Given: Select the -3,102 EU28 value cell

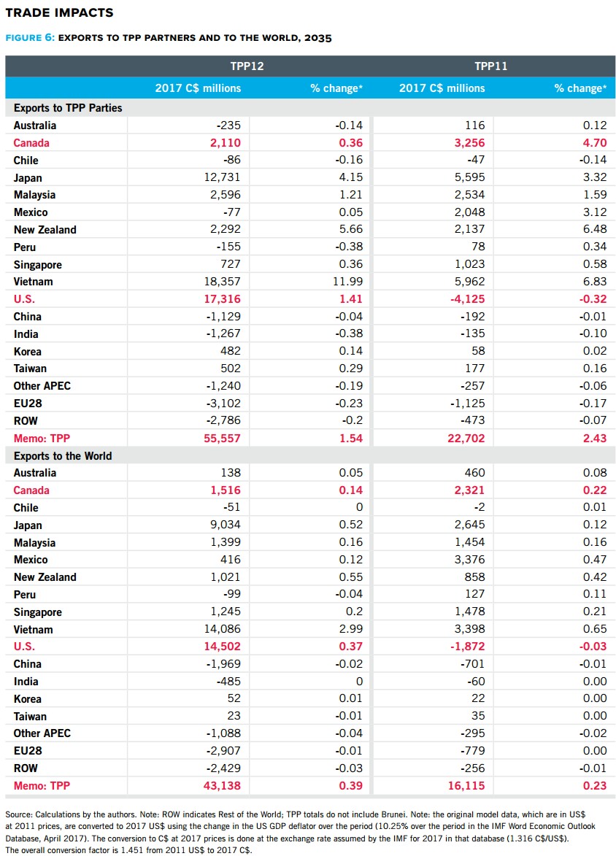Looking at the screenshot, I should 223,404.
